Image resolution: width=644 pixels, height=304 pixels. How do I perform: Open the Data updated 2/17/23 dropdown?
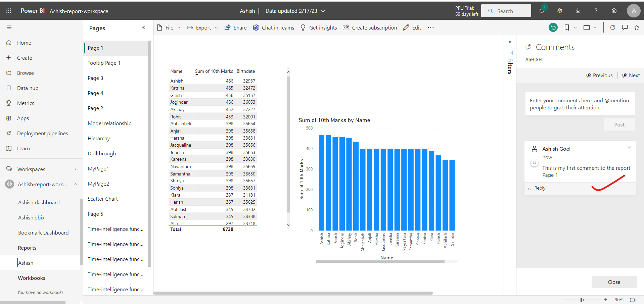pyautogui.click(x=323, y=11)
